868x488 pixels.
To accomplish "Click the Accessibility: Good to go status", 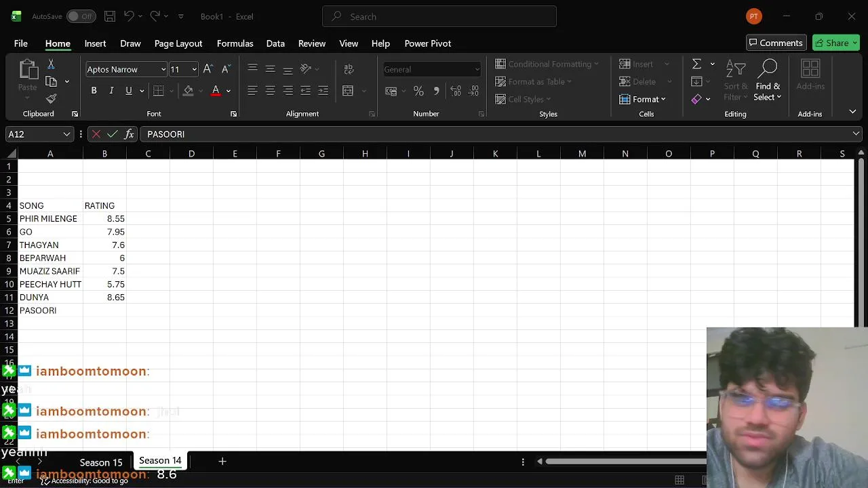I will (x=84, y=481).
